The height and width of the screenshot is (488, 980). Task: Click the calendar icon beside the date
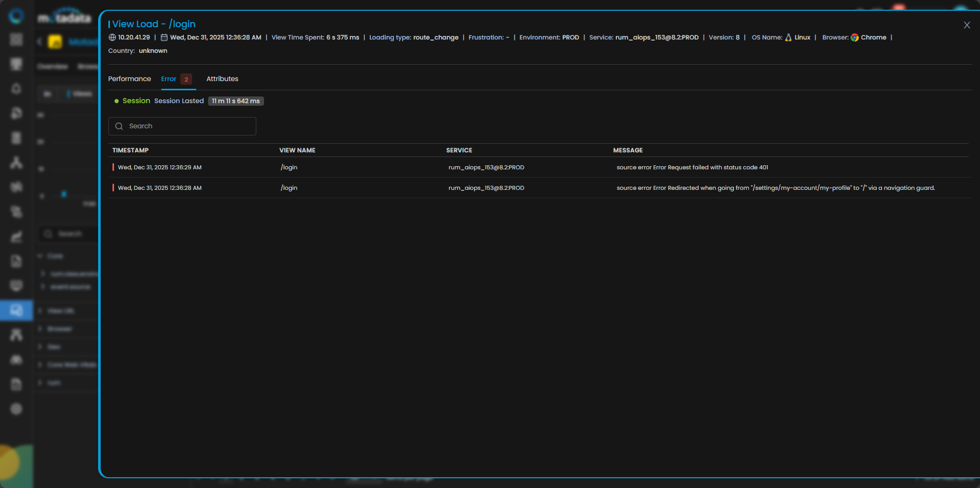(164, 37)
